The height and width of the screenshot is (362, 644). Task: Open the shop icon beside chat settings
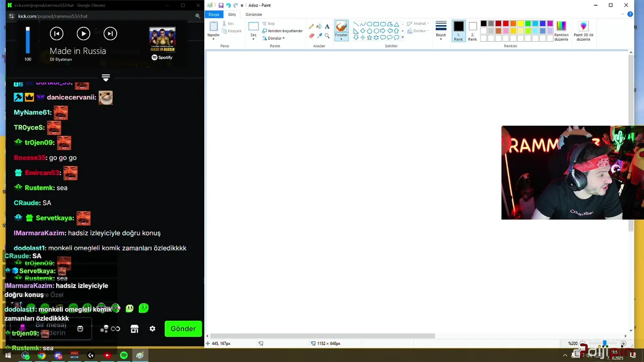(134, 329)
